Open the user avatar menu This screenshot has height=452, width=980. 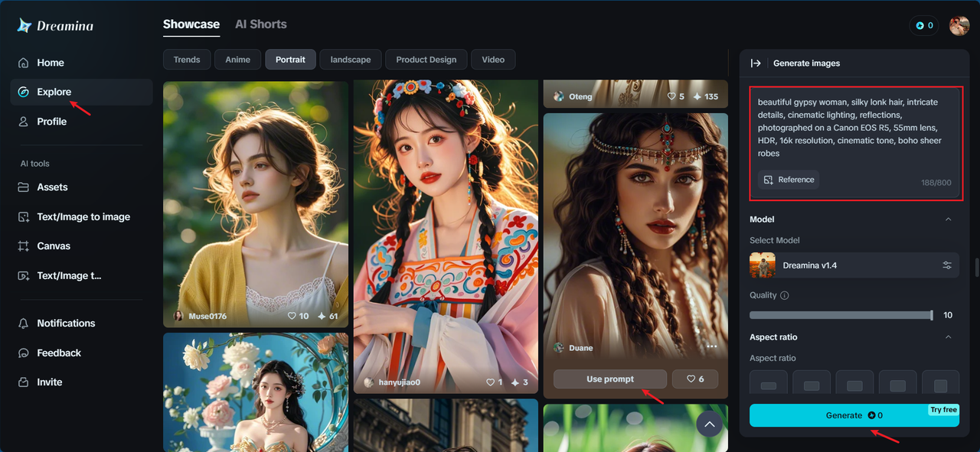coord(959,25)
